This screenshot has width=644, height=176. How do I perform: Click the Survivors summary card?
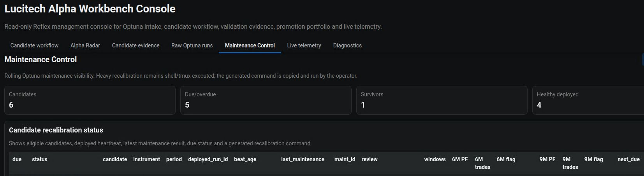[442, 100]
